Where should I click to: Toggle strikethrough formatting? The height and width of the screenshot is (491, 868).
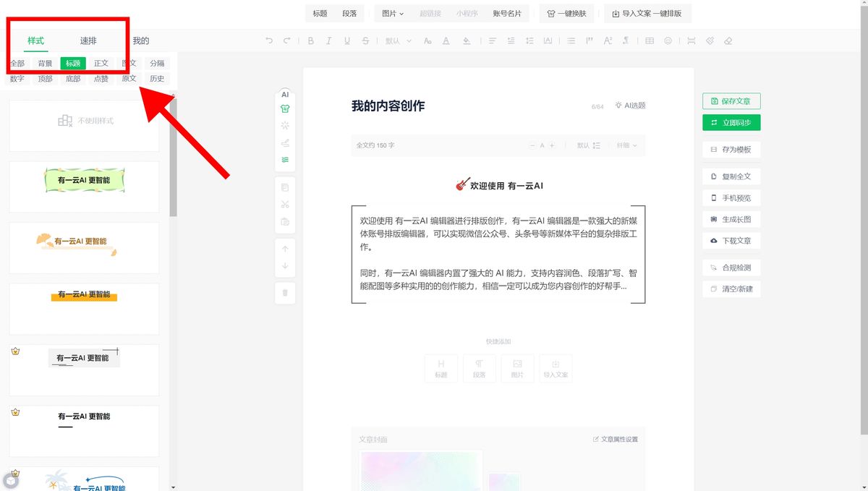coord(365,40)
